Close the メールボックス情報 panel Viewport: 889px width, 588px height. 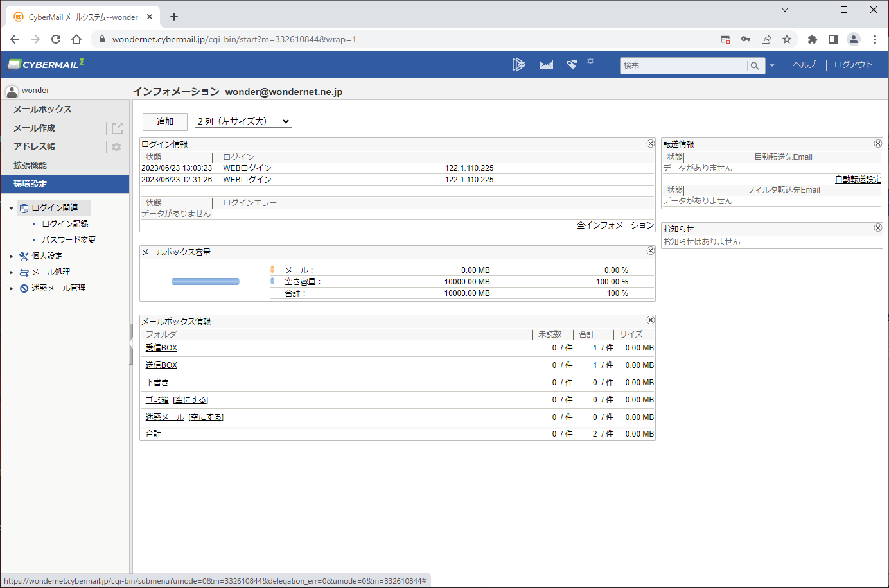pyautogui.click(x=651, y=320)
